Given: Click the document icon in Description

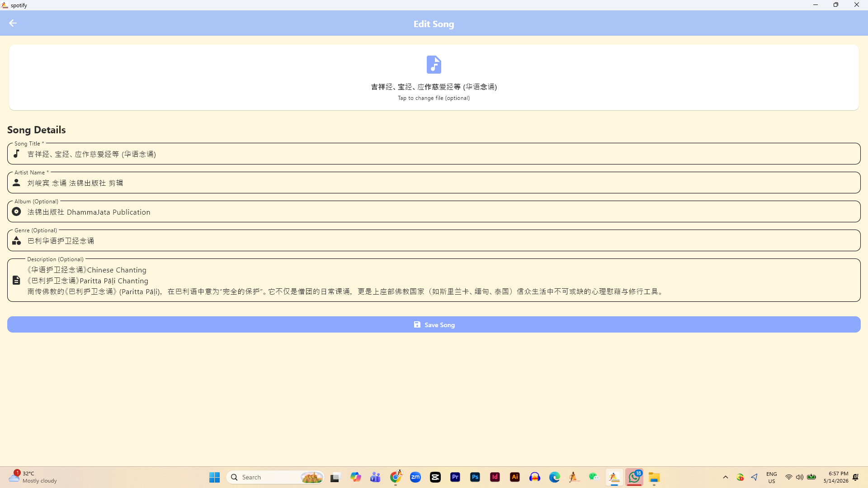Looking at the screenshot, I should click(x=16, y=280).
